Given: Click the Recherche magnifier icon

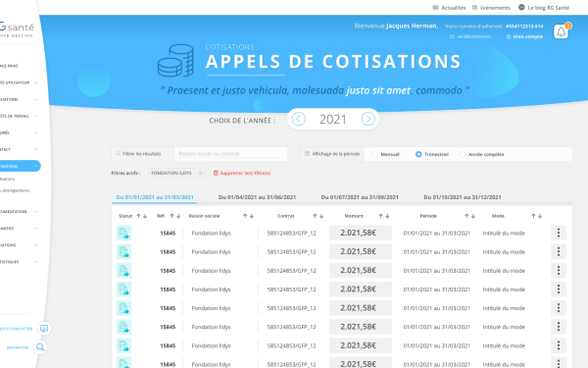Looking at the screenshot, I should click(x=40, y=347).
